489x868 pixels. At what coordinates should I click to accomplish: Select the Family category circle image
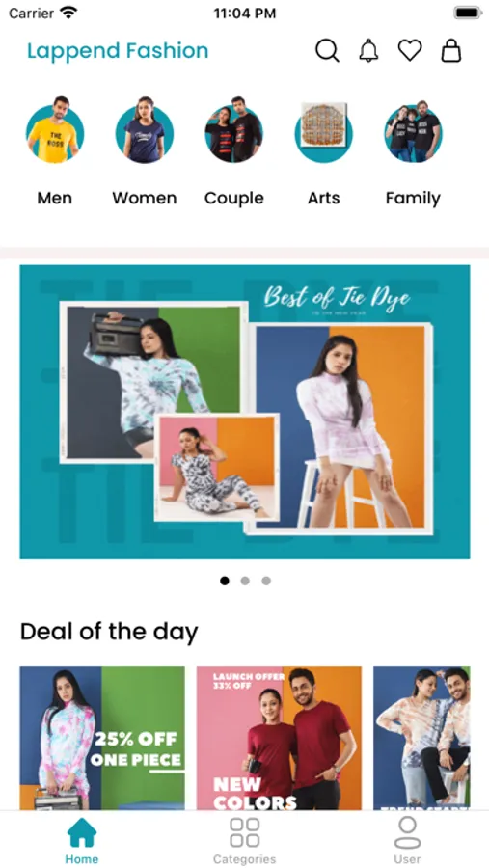click(x=413, y=132)
